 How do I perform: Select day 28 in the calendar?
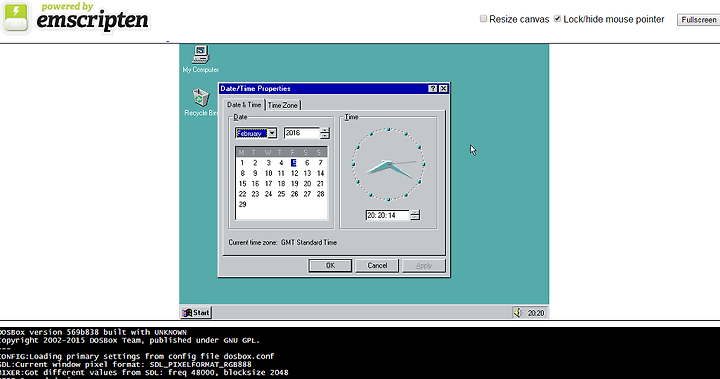(x=321, y=194)
